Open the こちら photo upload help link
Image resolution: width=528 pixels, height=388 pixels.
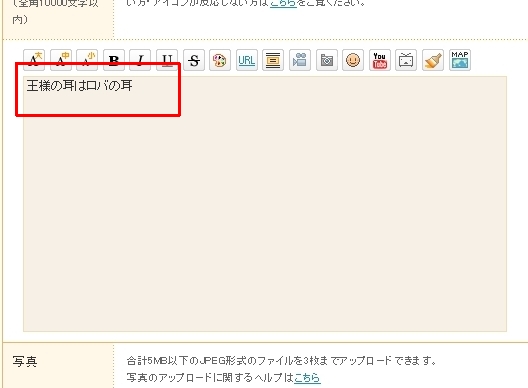[307, 378]
